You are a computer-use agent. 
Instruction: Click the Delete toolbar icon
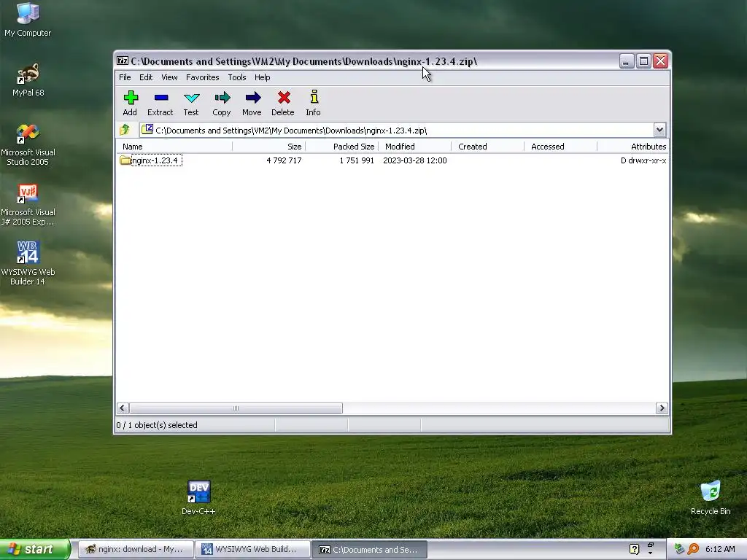tap(284, 98)
